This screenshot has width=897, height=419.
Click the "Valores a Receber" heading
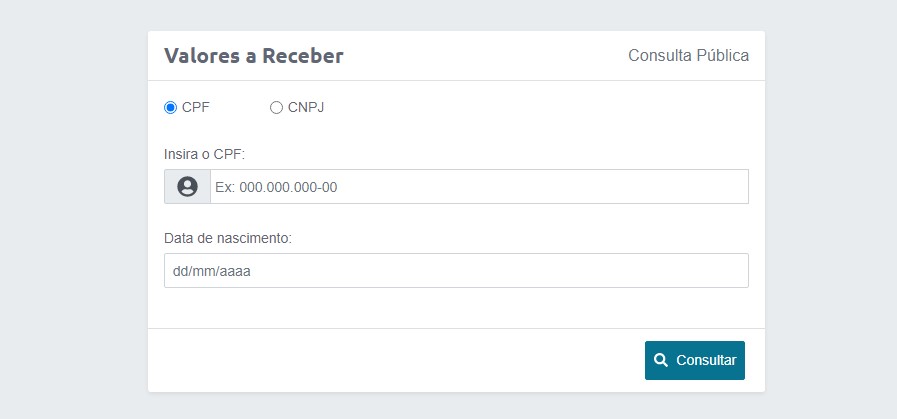[x=254, y=56]
